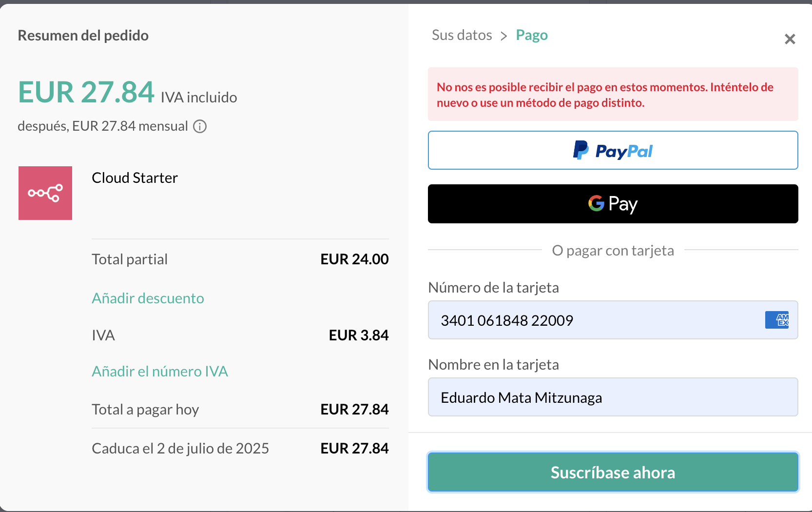Screen dimensions: 812x512
Task: Select the Pago breadcrumb step
Action: [x=532, y=35]
